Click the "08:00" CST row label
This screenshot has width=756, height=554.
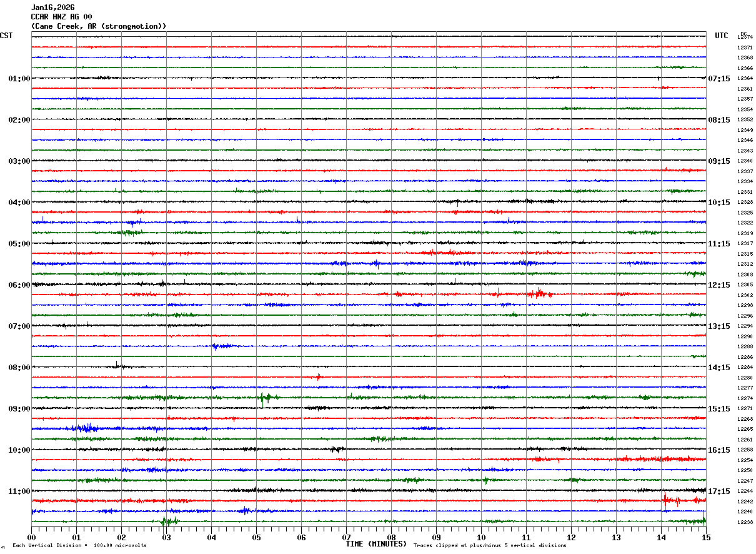(19, 368)
